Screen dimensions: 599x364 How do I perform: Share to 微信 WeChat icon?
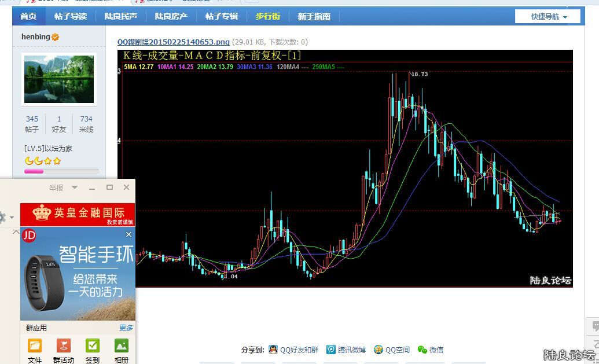(x=422, y=350)
